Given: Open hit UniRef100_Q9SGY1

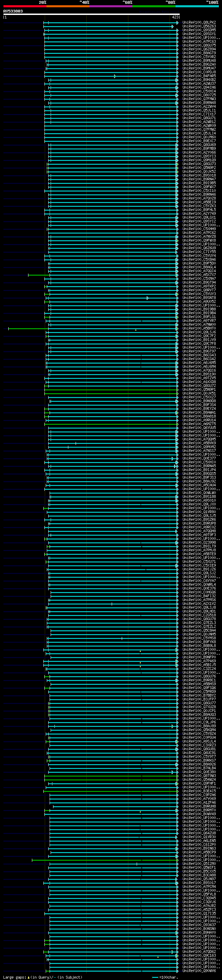Looking at the screenshot, I should pos(199,34).
